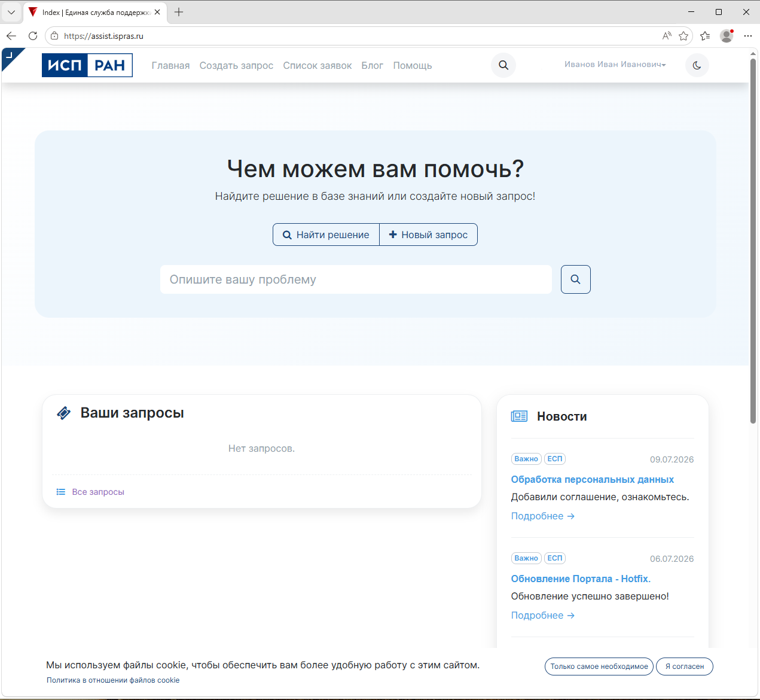760x700 pixels.
Task: Click the Новый запрос button
Action: pyautogui.click(x=429, y=235)
